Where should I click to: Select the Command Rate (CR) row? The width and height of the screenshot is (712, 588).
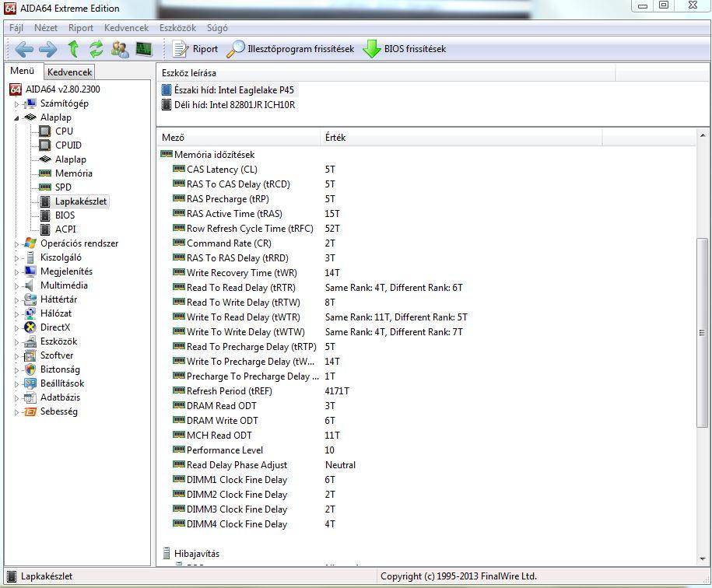coord(426,243)
